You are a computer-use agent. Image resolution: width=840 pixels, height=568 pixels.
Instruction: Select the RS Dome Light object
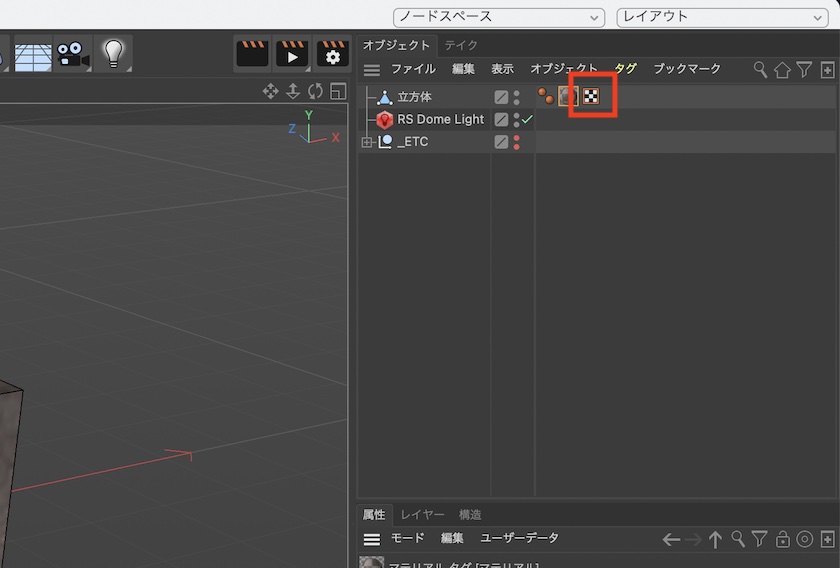click(x=440, y=119)
